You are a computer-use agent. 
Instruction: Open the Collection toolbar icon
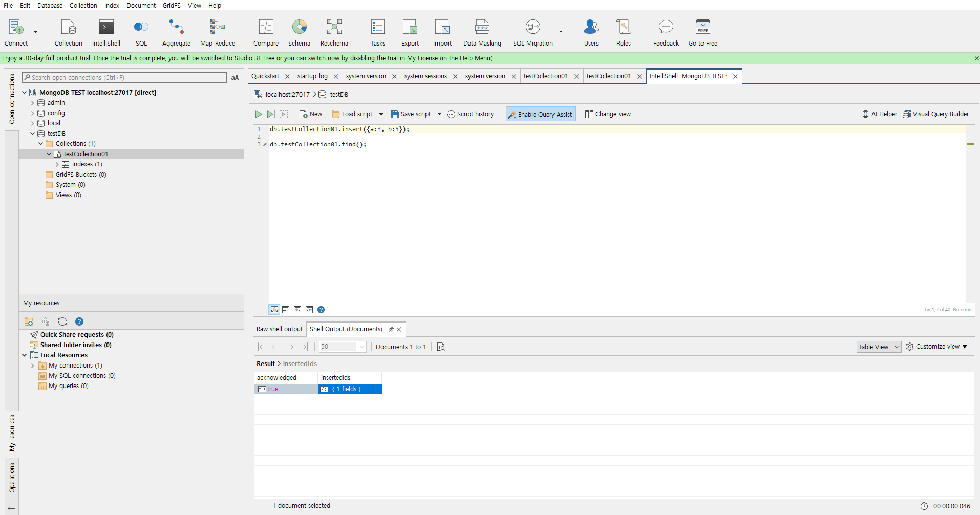pos(69,32)
